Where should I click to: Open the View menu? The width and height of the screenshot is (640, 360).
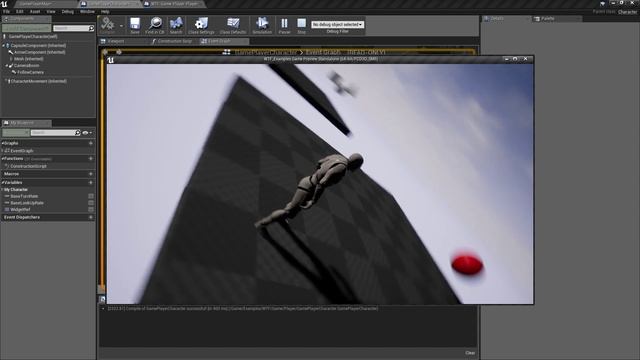pyautogui.click(x=51, y=11)
